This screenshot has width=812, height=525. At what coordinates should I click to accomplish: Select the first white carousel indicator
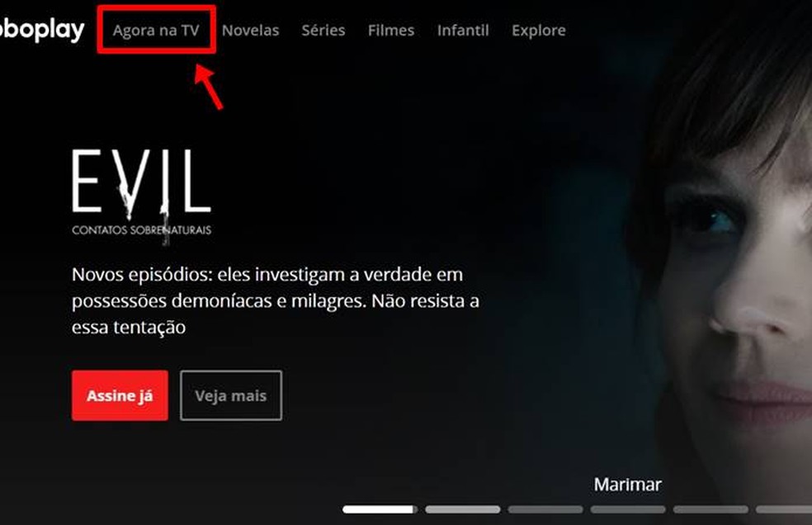(x=380, y=509)
